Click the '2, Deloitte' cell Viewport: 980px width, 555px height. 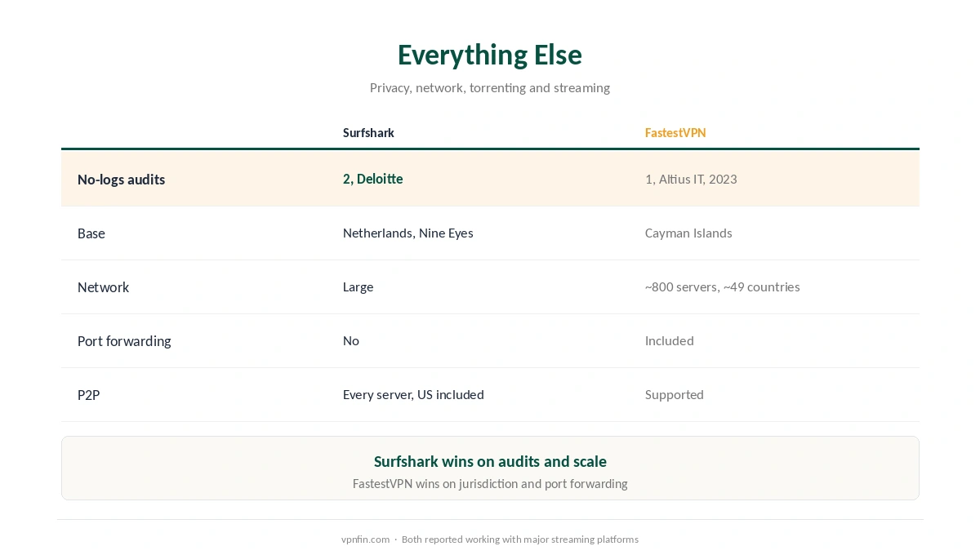pos(372,179)
